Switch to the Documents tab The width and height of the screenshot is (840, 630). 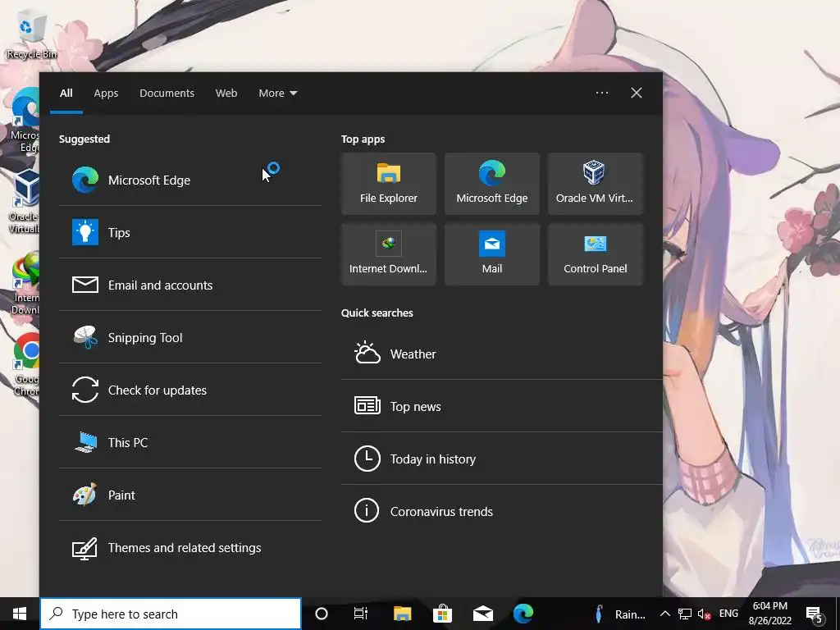167,94
